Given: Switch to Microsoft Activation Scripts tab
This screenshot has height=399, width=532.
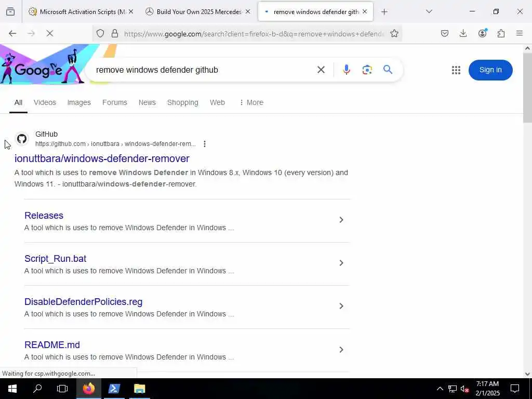Looking at the screenshot, I should [82, 12].
